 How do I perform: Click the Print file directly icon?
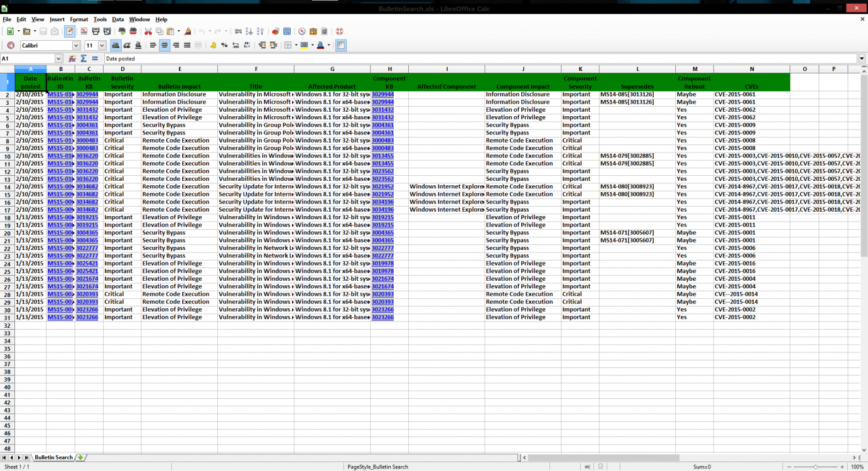pyautogui.click(x=95, y=31)
